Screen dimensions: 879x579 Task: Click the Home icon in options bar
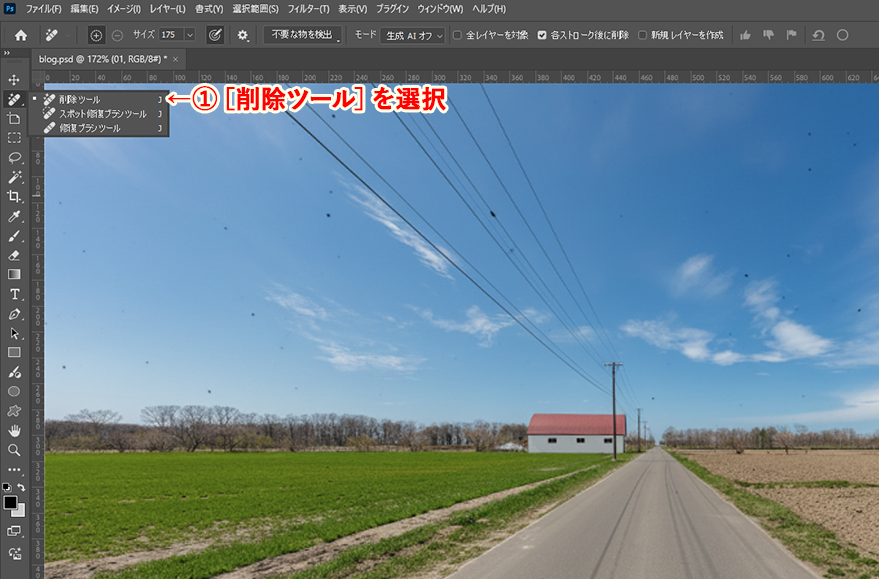coord(20,35)
